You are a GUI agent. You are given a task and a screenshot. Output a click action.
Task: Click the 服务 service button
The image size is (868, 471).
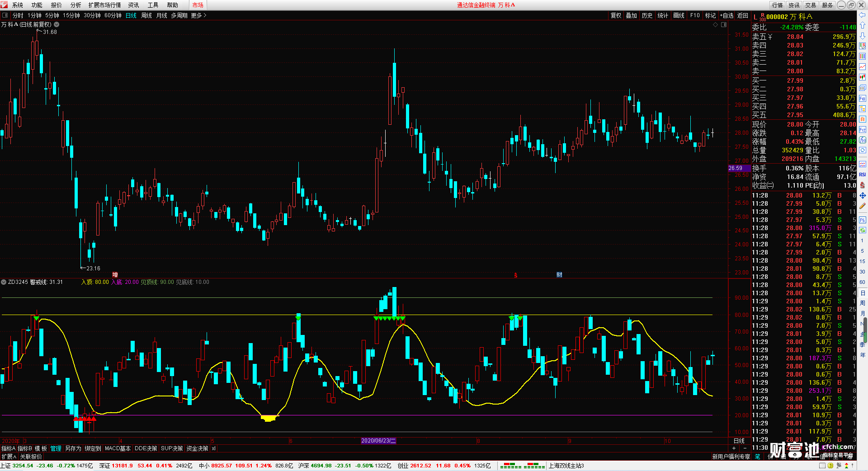coord(827,5)
